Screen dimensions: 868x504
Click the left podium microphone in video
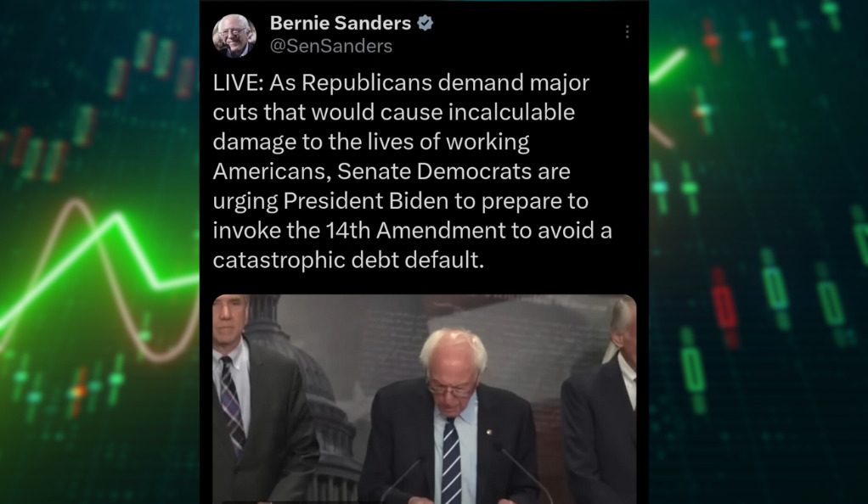[x=402, y=479]
